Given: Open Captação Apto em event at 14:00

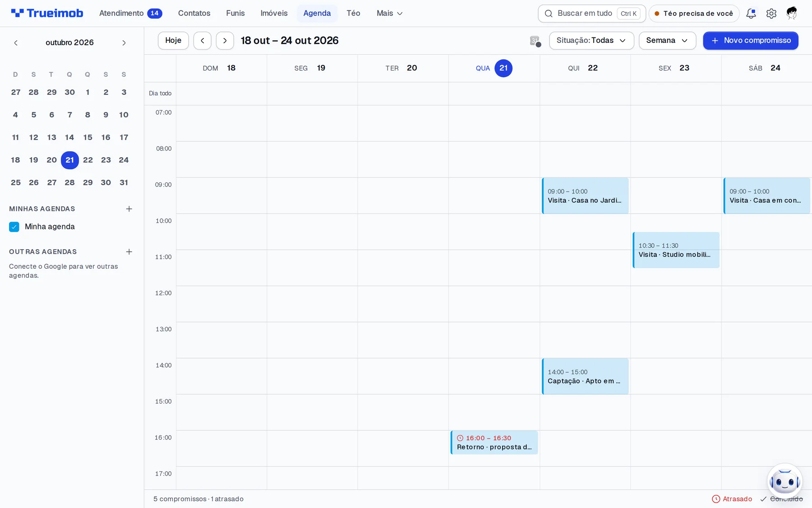Looking at the screenshot, I should click(585, 376).
